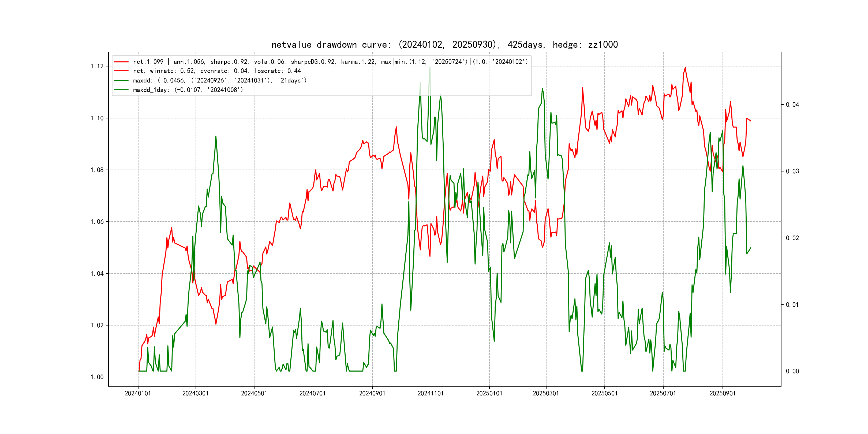Click the left y-axis tick 1.00
The image size is (868, 434).
pos(97,377)
